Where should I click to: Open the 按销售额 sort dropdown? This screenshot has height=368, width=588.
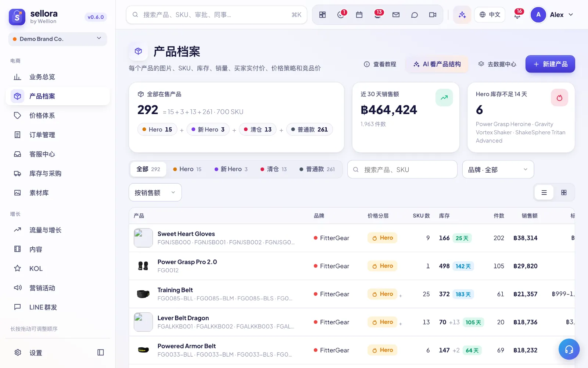155,192
